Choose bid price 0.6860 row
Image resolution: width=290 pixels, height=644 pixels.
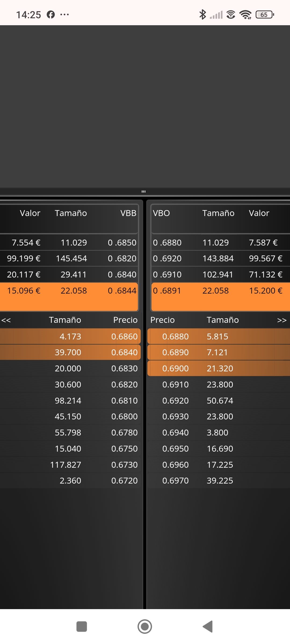[70, 336]
